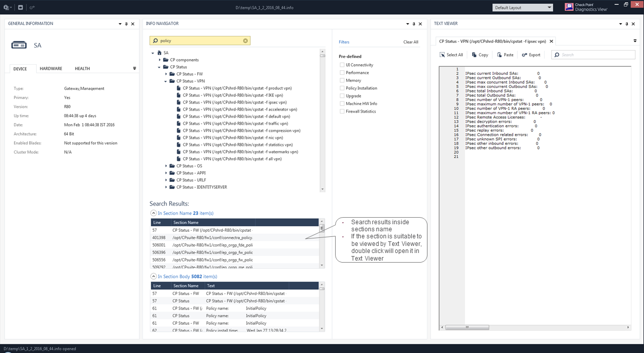The image size is (644, 353).
Task: Tick the Policy Installation filter
Action: point(342,88)
